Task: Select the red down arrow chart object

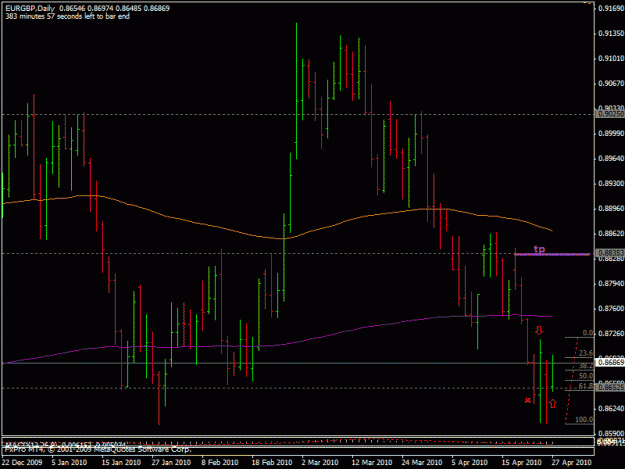Action: (x=539, y=330)
